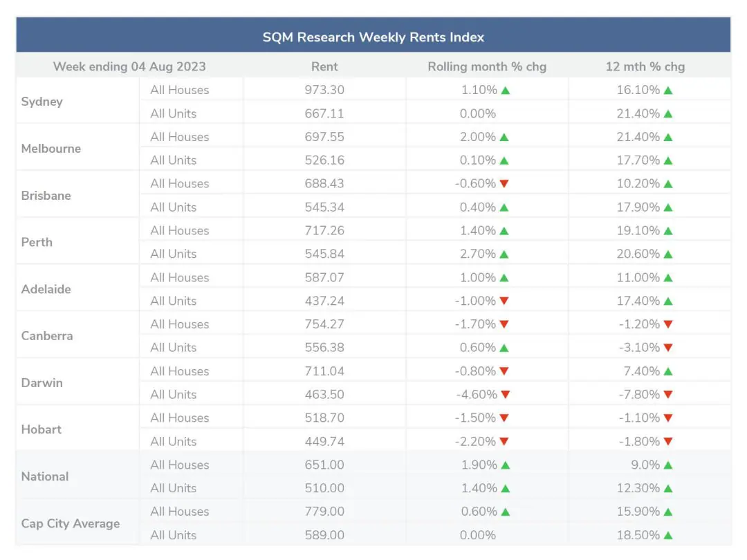This screenshot has height=560, width=747.
Task: Click the Sydney All Houses rent value 973.30
Action: (324, 90)
